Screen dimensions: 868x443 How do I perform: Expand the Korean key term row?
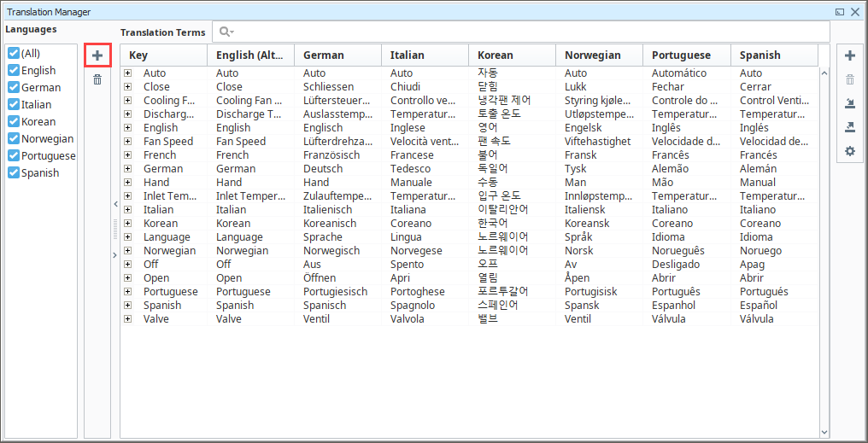pos(128,224)
